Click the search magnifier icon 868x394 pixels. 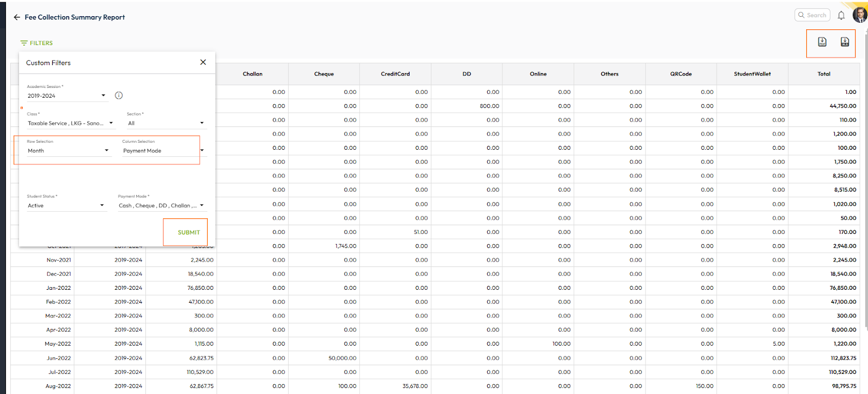click(x=801, y=15)
